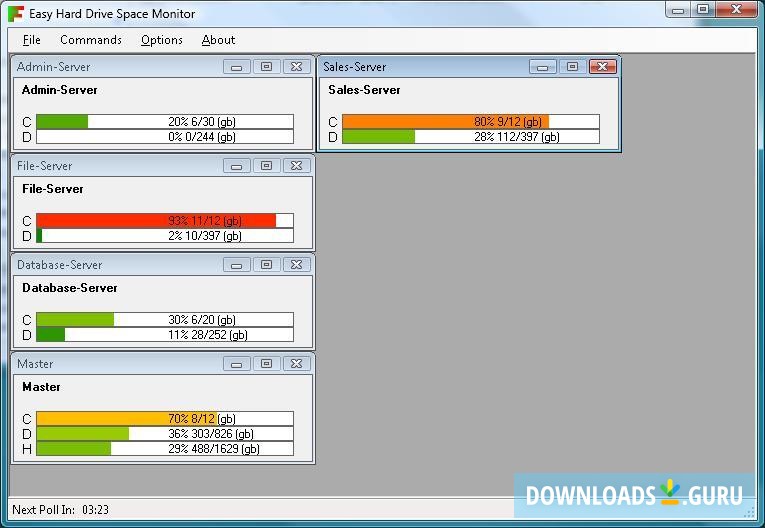Open the About menu
The height and width of the screenshot is (528, 765).
pos(218,40)
